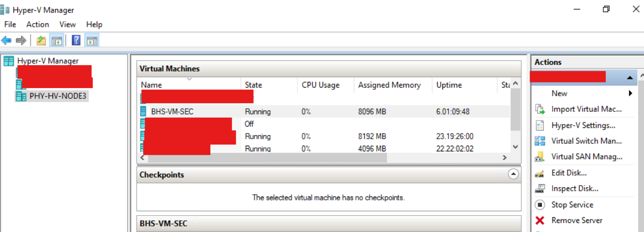Collapse the Actions server section header arrow
Viewport: 644px width, 232px height.
[x=629, y=78]
